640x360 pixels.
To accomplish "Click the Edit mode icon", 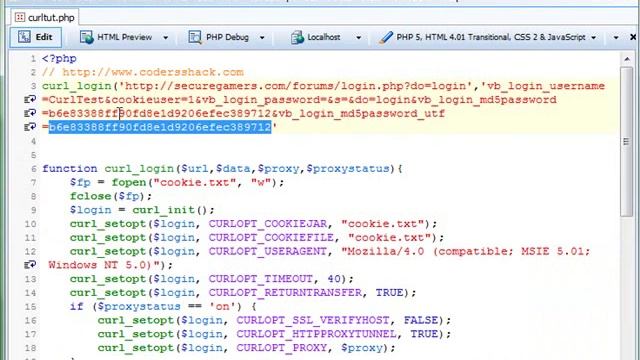I will point(24,37).
